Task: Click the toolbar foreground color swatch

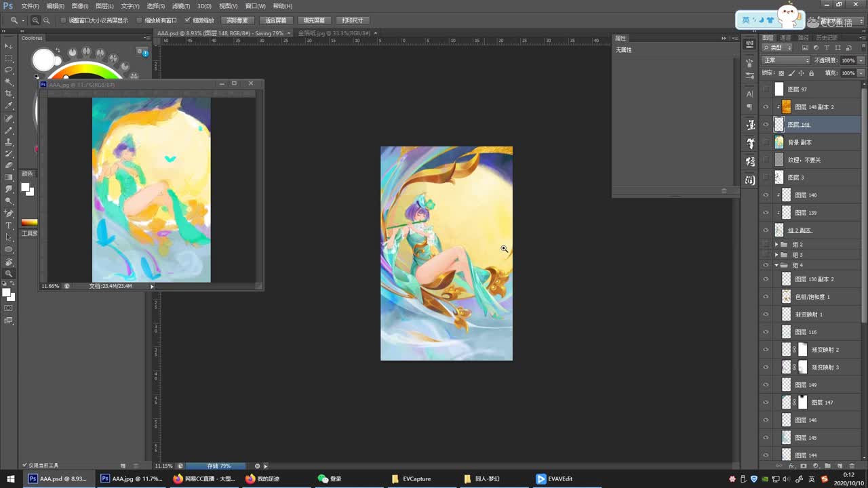Action: 6,293
